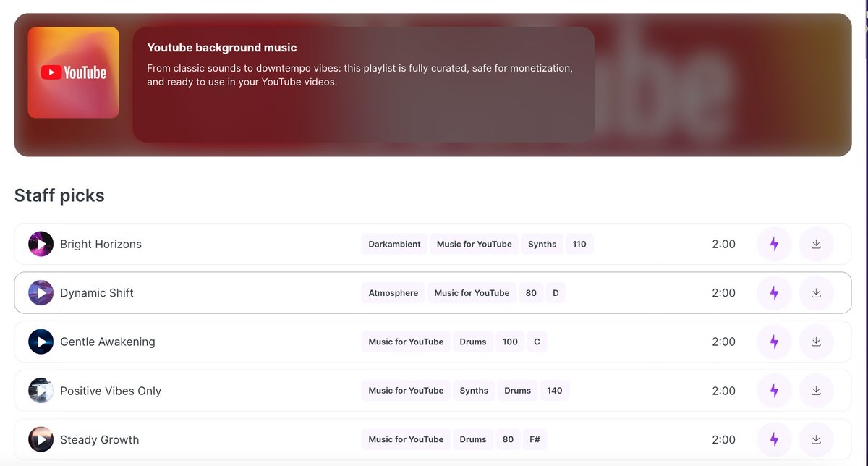Select the Darkambient tag on Bright Horizons
This screenshot has height=466, width=868.
coord(394,244)
